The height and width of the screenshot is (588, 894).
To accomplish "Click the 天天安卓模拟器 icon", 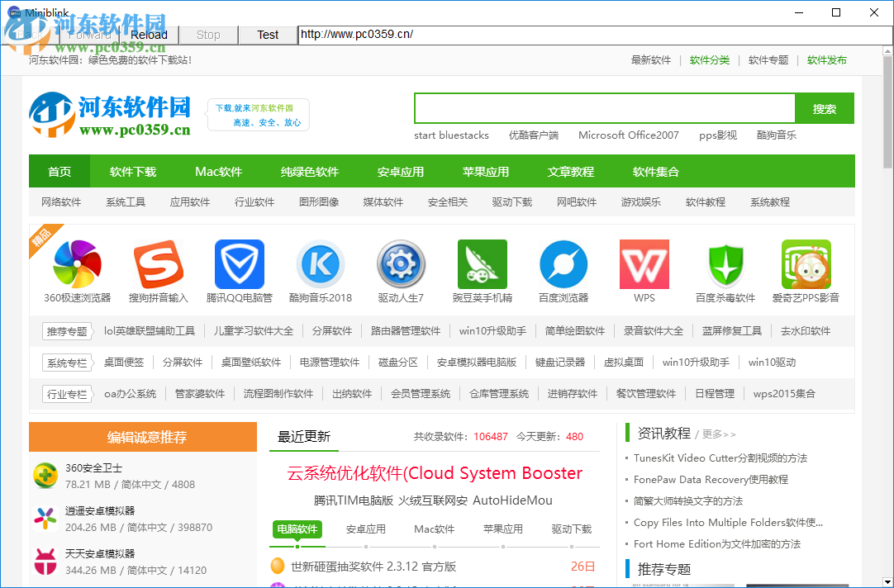I will point(45,562).
